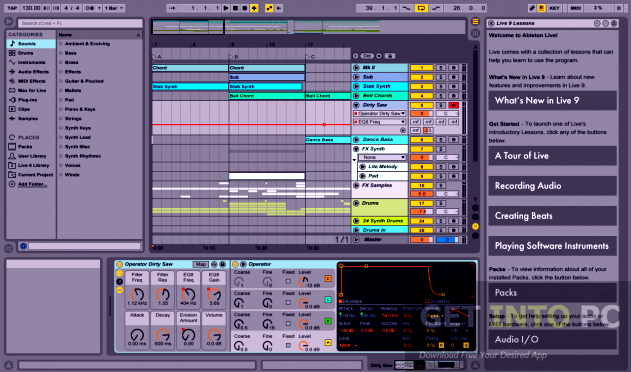
Task: Click the play button in transport
Action: [226, 8]
